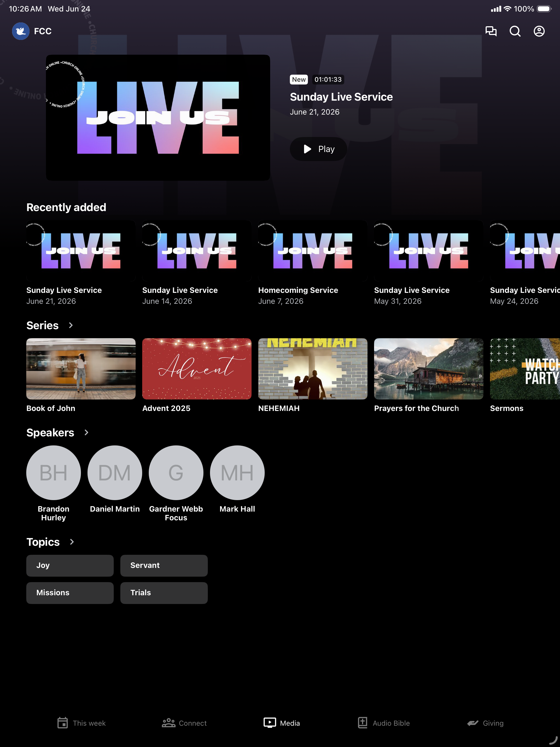Image resolution: width=560 pixels, height=747 pixels.
Task: Open Sunday Live Service June 21 thumbnail
Action: (81, 250)
